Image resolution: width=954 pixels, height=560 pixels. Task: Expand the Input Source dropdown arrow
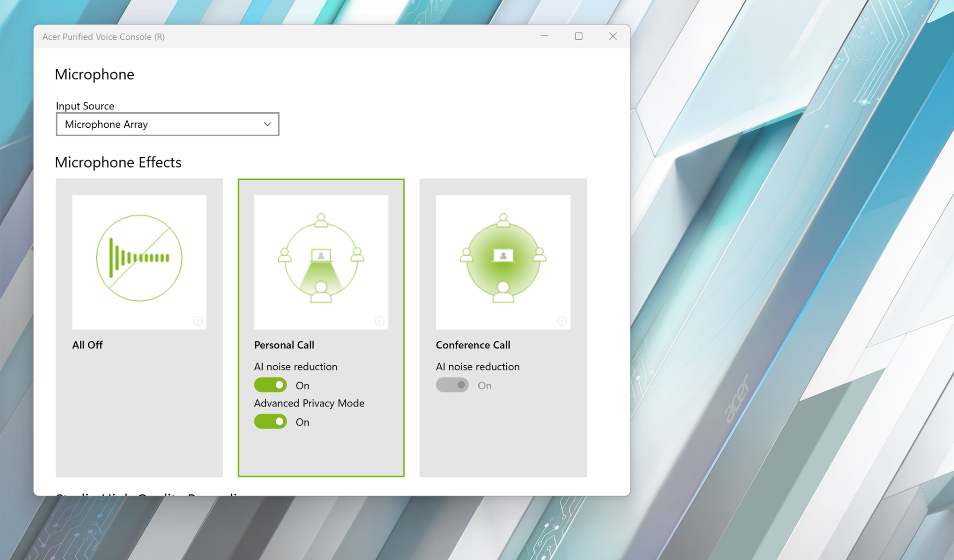[x=267, y=124]
